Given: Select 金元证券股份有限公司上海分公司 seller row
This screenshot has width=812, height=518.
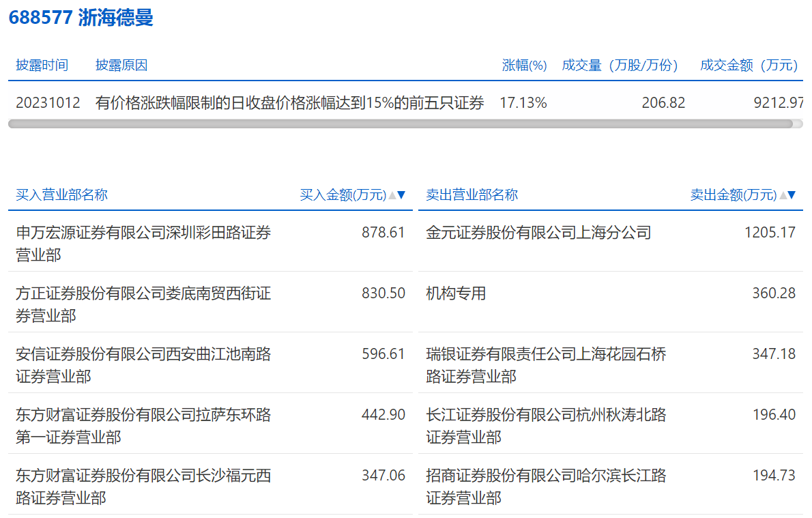Looking at the screenshot, I should [611, 243].
